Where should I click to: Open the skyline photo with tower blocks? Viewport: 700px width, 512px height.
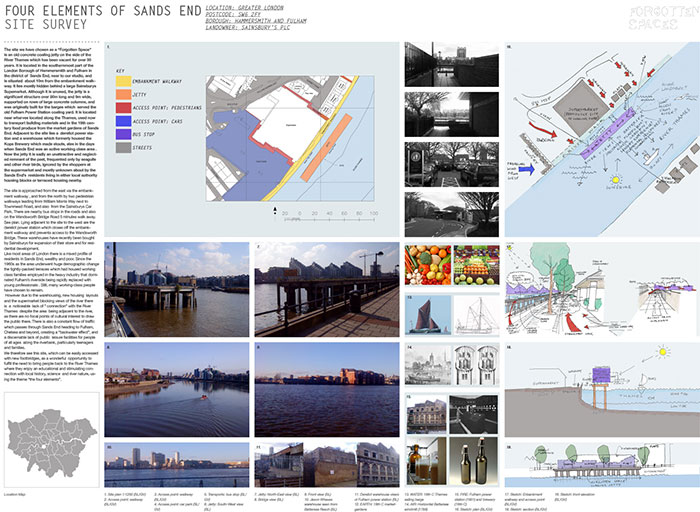point(177,465)
